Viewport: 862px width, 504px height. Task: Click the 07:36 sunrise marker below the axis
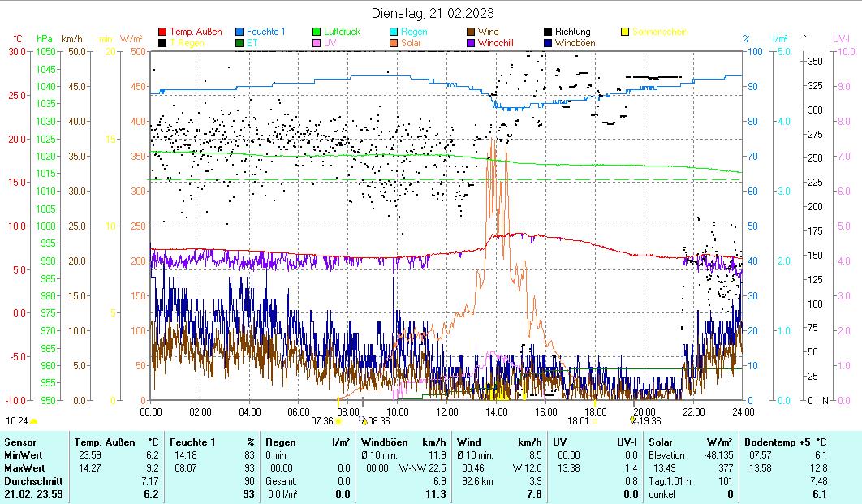tap(322, 420)
